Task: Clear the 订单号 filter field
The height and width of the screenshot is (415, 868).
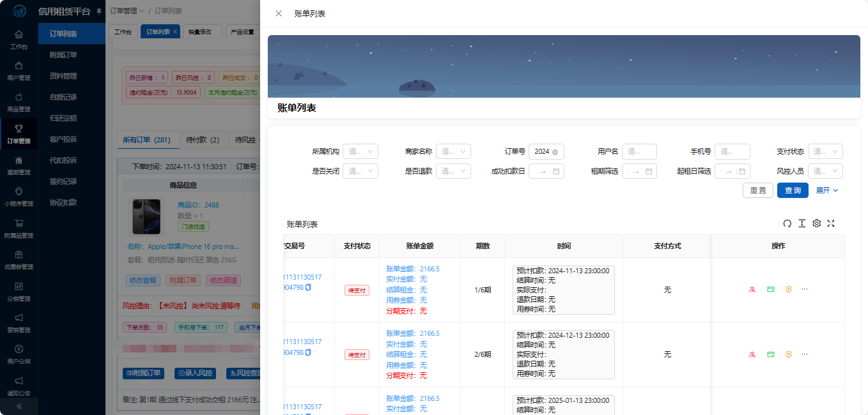Action: click(x=555, y=152)
